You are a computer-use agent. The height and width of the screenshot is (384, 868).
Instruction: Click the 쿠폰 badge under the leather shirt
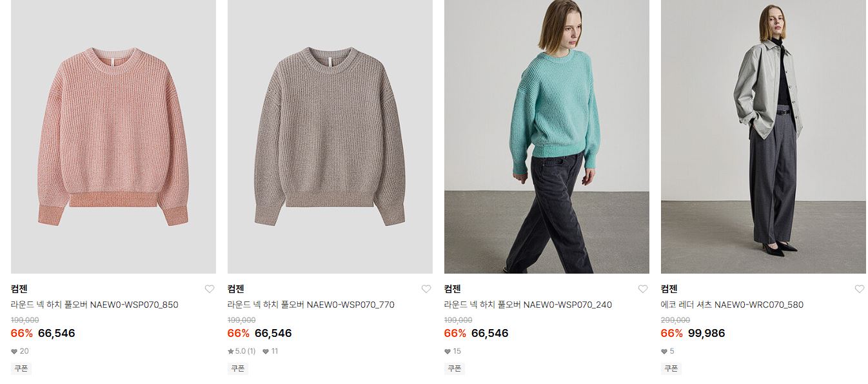tap(671, 369)
